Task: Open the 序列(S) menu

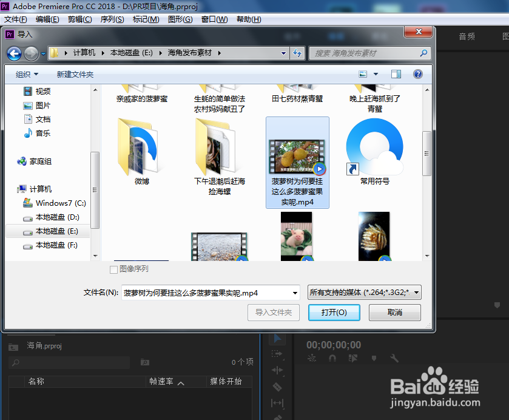Action: pos(112,19)
